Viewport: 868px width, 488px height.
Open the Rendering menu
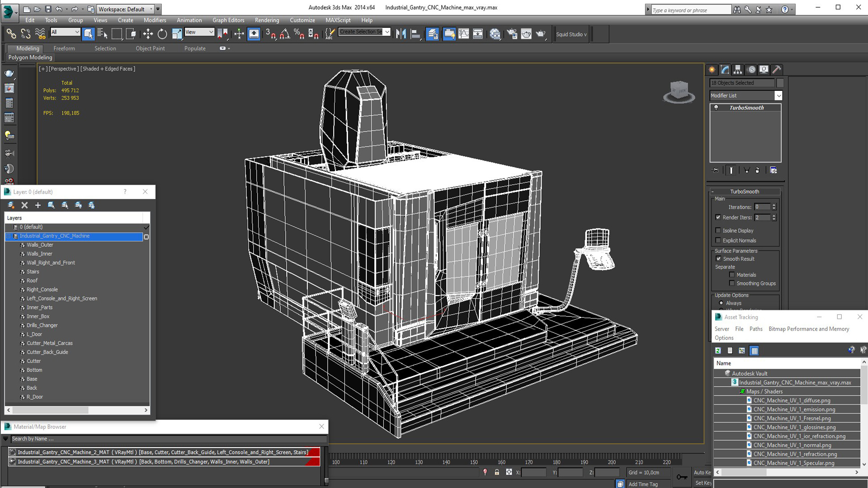[x=267, y=20]
